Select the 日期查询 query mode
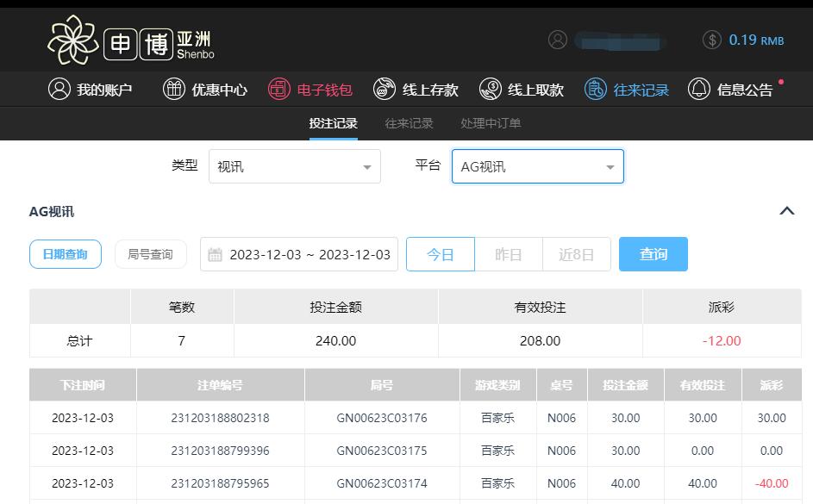The image size is (813, 504). tap(65, 254)
